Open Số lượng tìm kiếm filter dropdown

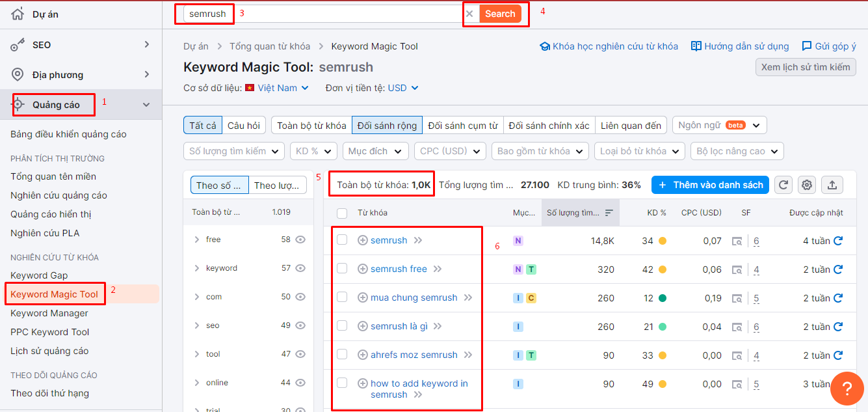coord(234,151)
